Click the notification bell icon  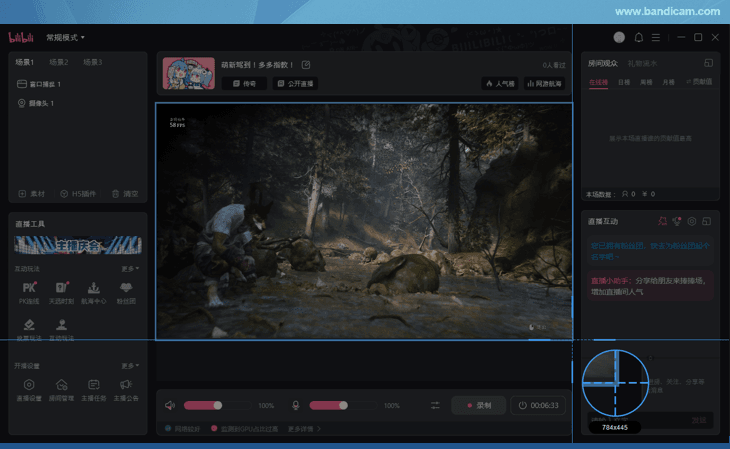coord(639,38)
